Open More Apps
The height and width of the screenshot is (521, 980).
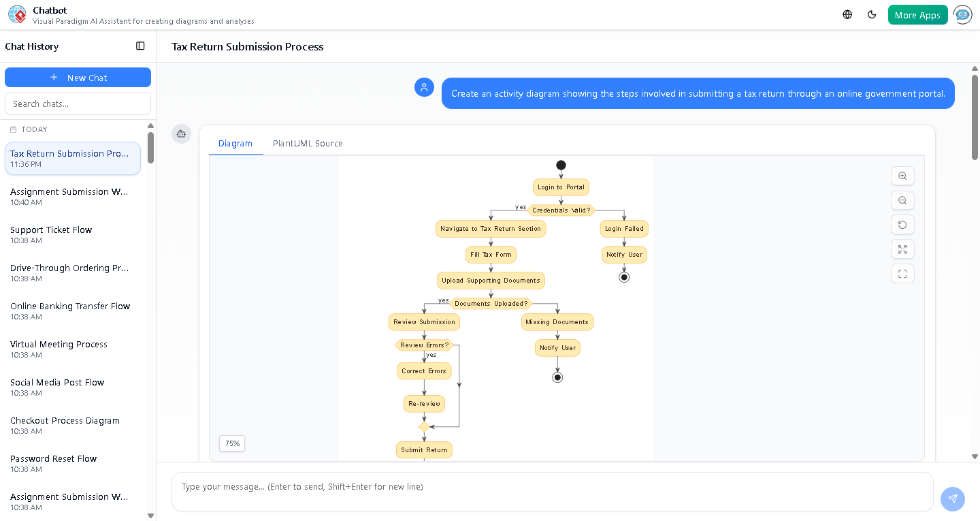[x=917, y=14]
